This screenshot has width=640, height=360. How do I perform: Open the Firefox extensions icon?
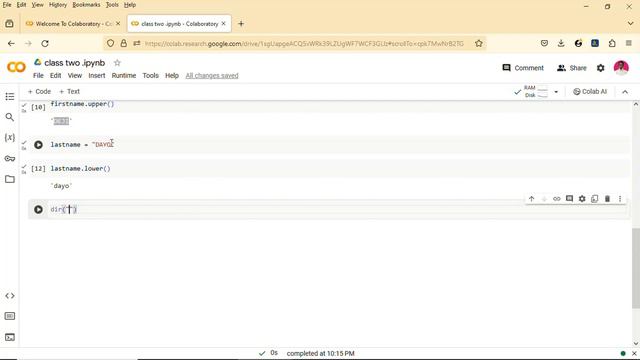612,43
